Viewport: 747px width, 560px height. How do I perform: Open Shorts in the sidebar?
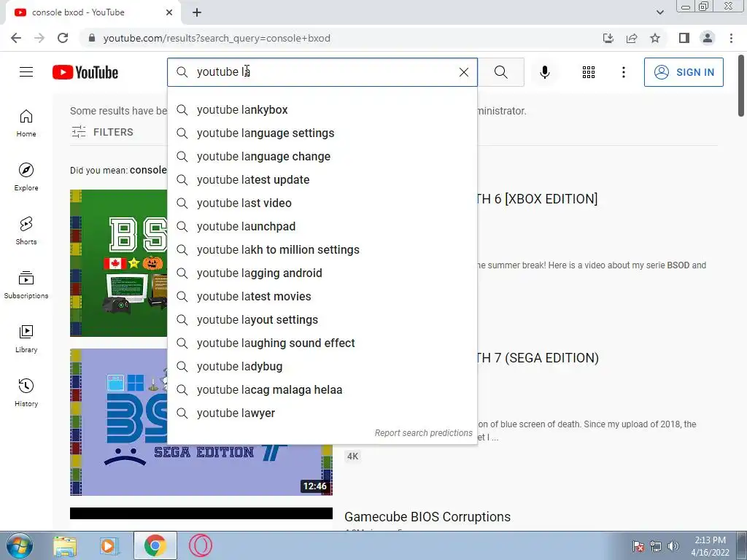pyautogui.click(x=26, y=231)
